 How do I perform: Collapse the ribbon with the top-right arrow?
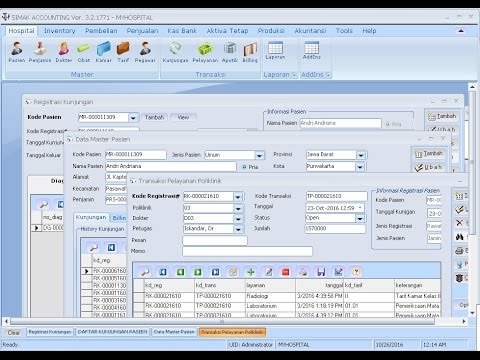461,31
